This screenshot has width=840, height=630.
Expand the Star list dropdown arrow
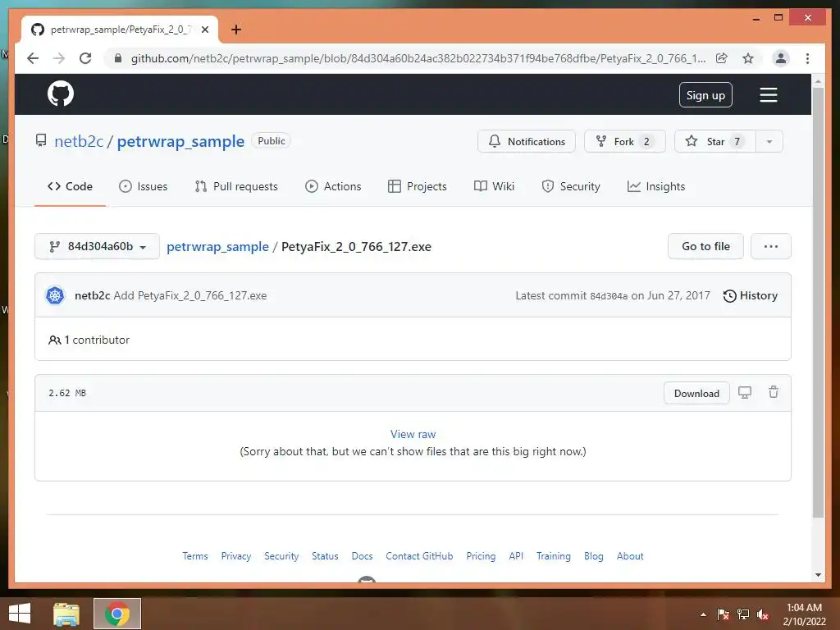tap(769, 141)
